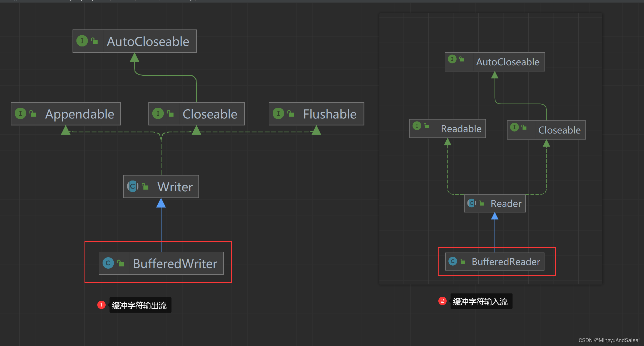Click interface icon of AutoCloseable in the Reader diagram

(x=452, y=59)
